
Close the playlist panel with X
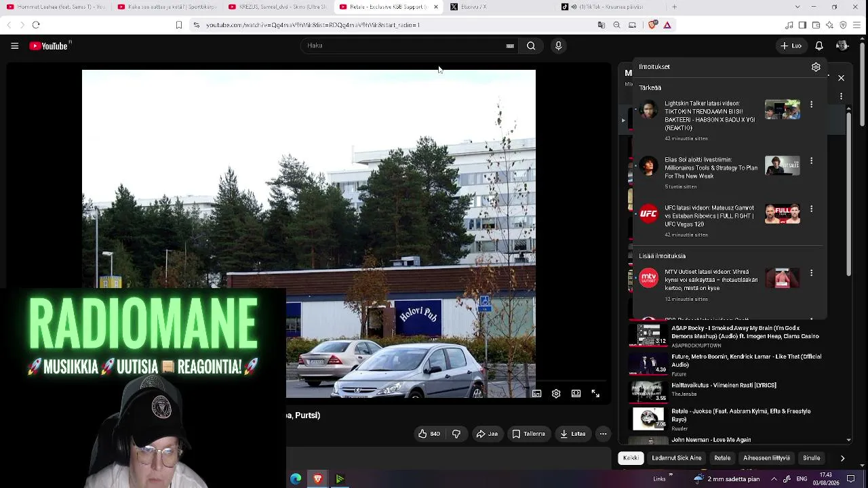(841, 78)
